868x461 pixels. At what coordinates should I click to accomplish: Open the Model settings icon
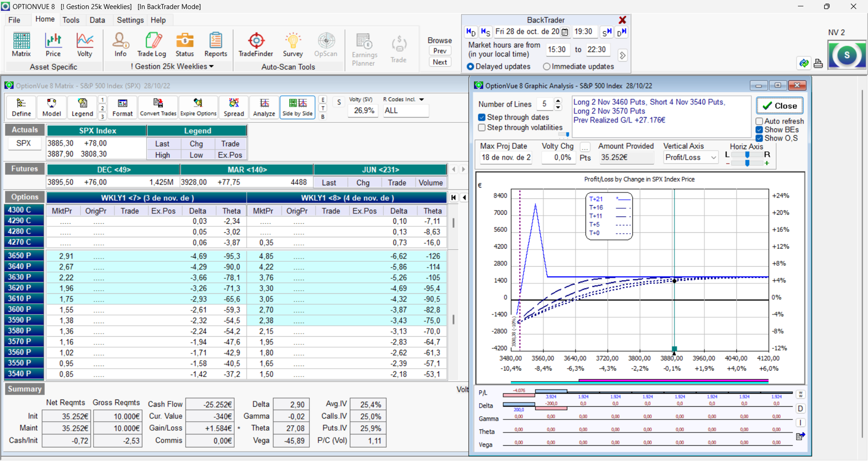coord(51,108)
